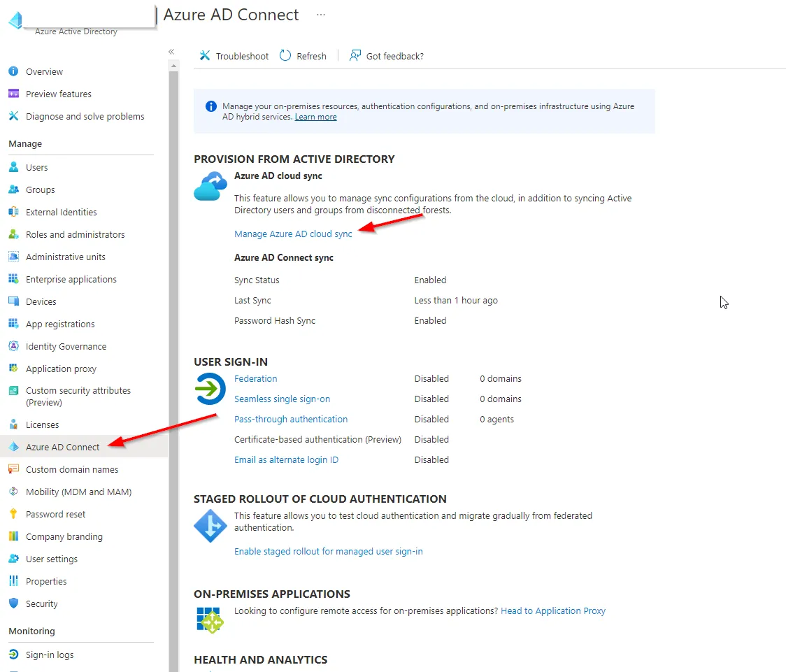786x672 pixels.
Task: Click the Enterprise applications grid icon
Action: pos(13,278)
